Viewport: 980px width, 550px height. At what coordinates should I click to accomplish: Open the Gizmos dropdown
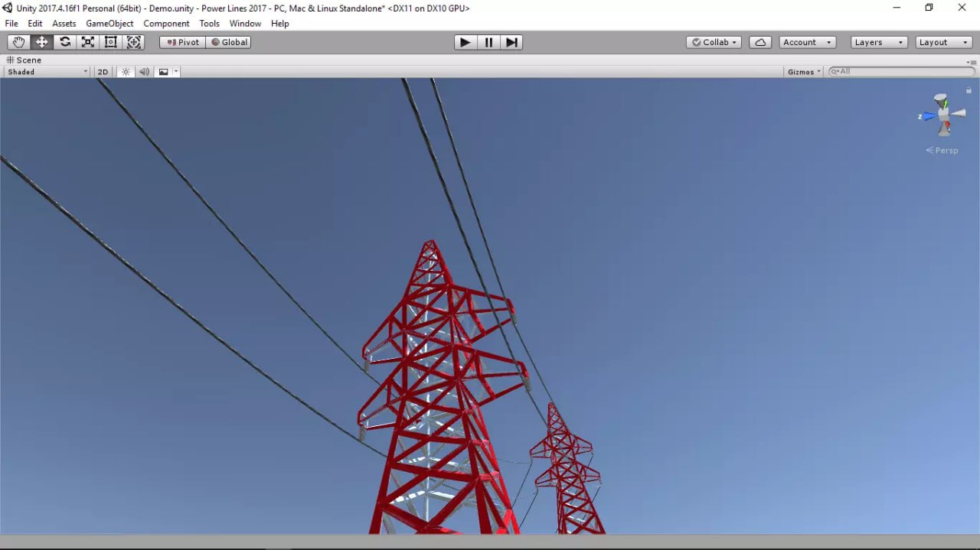802,71
